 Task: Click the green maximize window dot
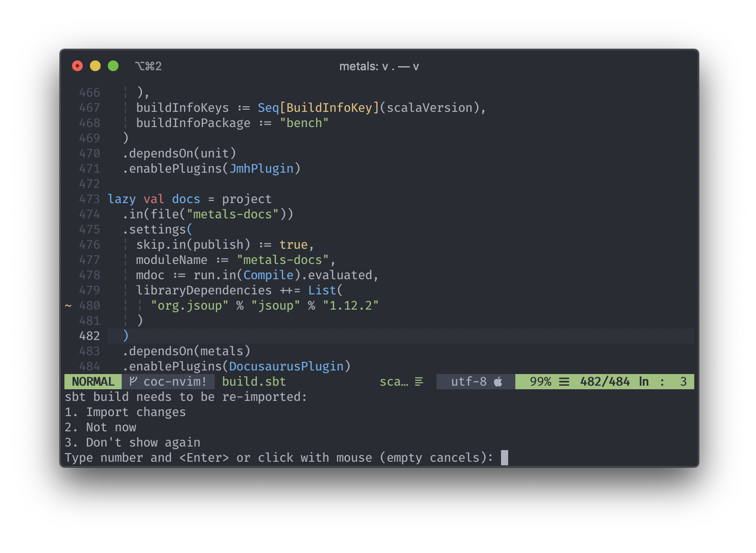tap(113, 66)
